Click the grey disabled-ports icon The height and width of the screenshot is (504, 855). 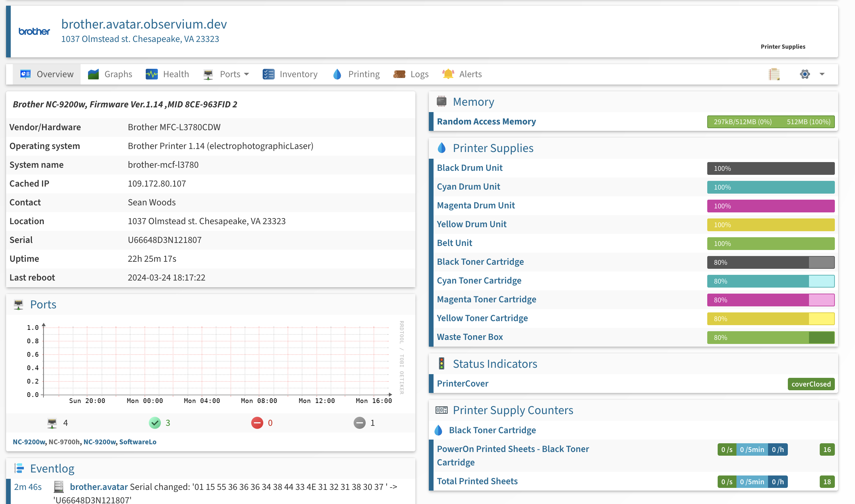pyautogui.click(x=360, y=423)
